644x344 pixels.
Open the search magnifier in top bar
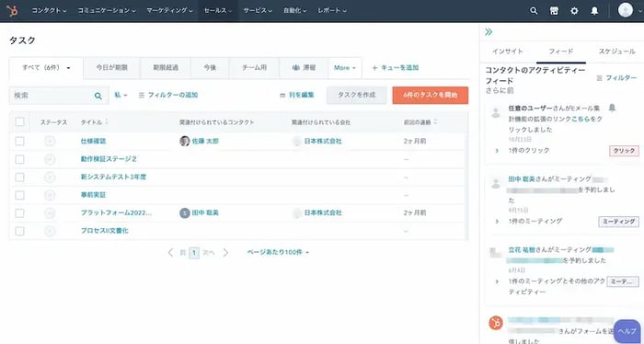(x=534, y=11)
